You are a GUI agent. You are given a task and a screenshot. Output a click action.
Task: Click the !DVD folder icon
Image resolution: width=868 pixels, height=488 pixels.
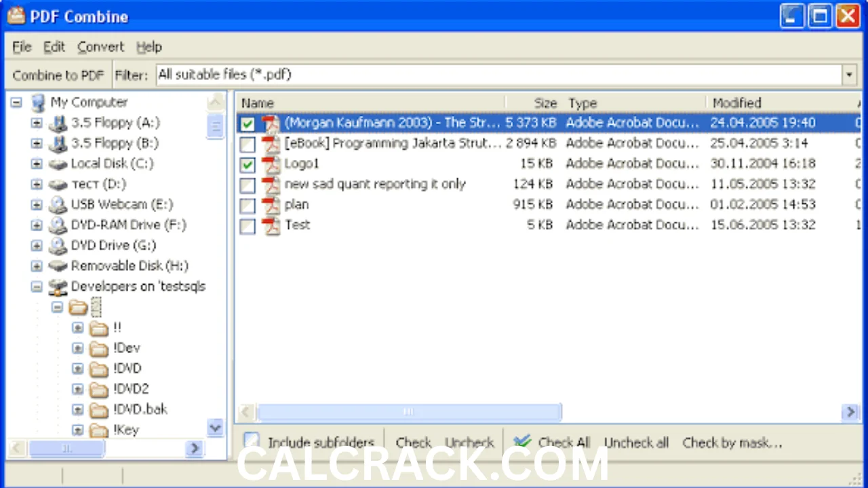pyautogui.click(x=99, y=369)
